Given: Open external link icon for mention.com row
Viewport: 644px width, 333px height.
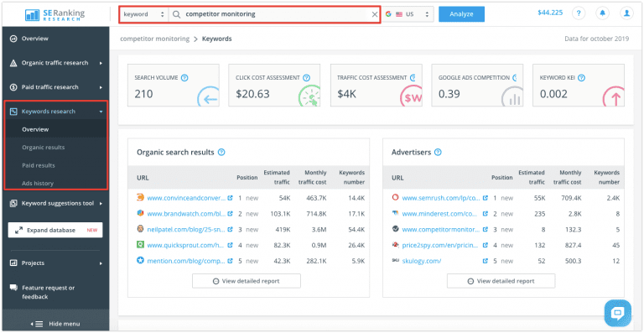Looking at the screenshot, I should tap(230, 261).
